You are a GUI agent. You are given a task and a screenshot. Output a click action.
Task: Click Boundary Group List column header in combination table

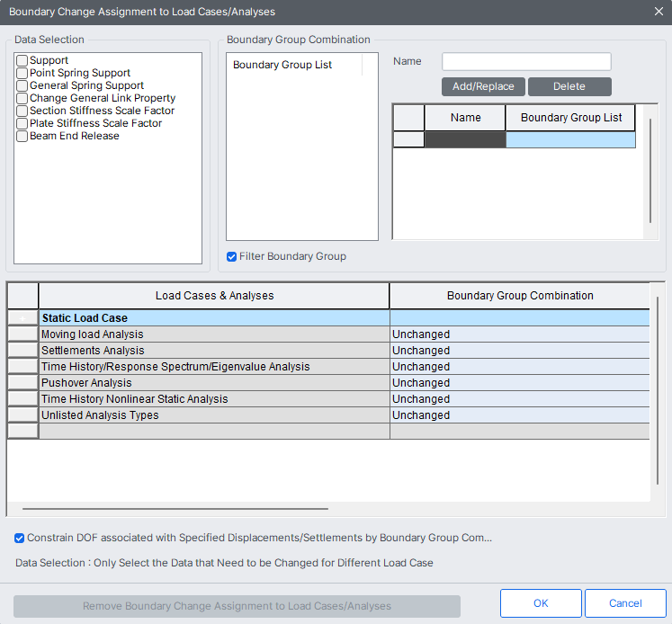(x=571, y=118)
